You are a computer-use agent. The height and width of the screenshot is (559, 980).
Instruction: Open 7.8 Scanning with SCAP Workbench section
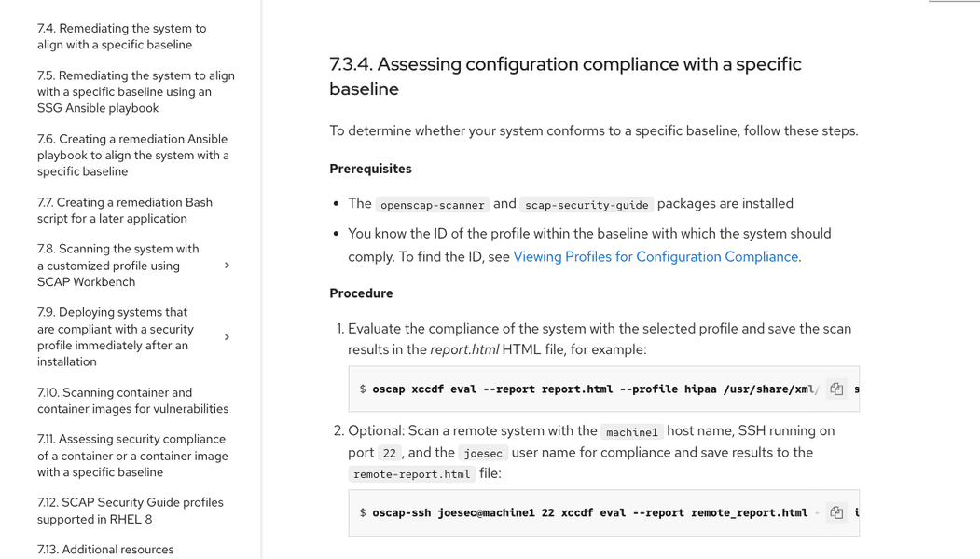pyautogui.click(x=117, y=266)
